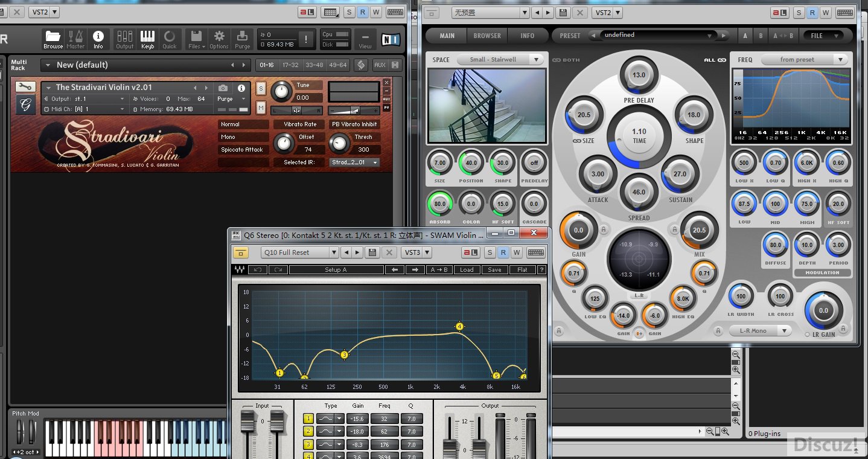Viewport: 868px width, 459px height.
Task: Open the L-R Mono dropdown in reverb
Action: click(x=760, y=330)
